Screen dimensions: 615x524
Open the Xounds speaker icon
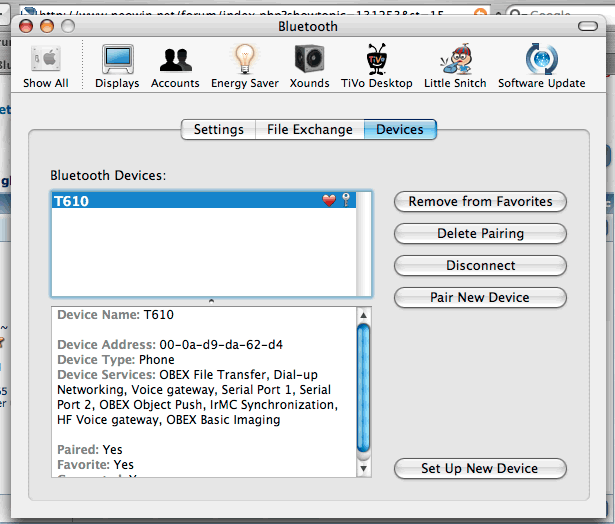tap(309, 60)
